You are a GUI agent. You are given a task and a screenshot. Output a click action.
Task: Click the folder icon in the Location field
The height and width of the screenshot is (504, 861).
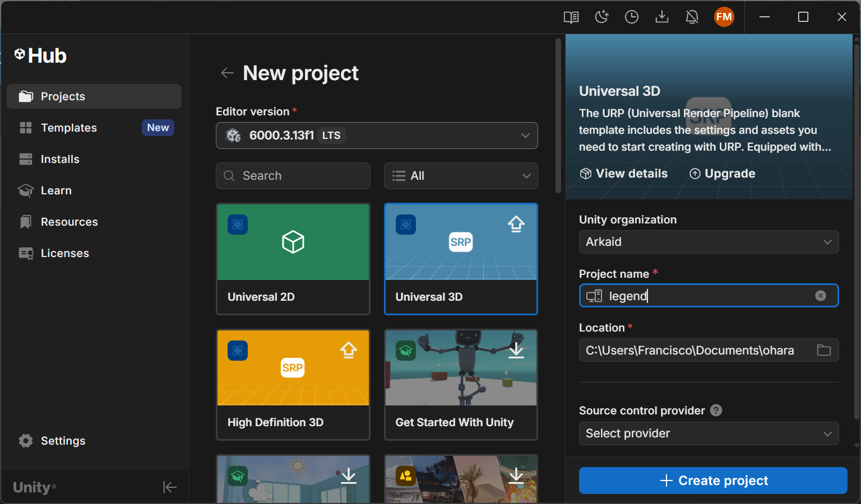point(824,350)
